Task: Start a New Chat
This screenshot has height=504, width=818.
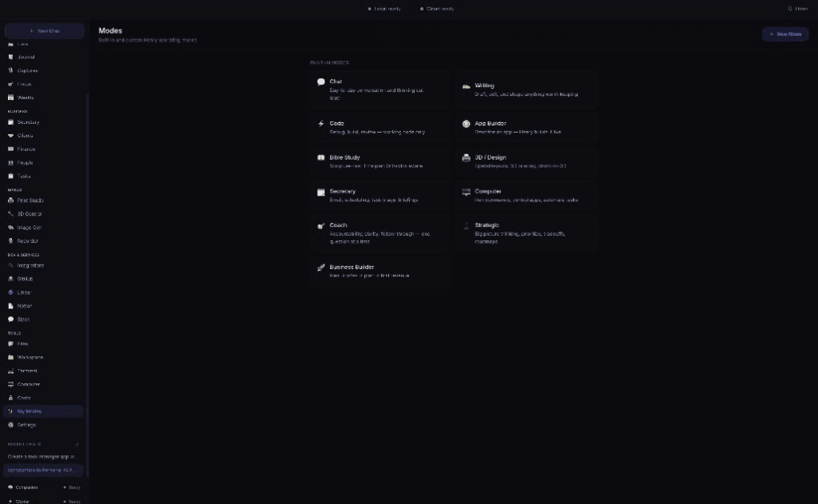Action: click(x=45, y=31)
